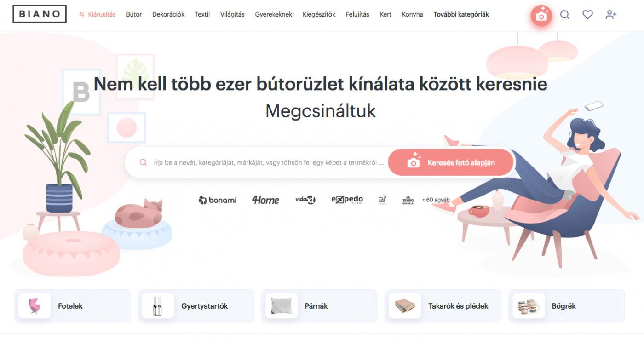
Task: Open favorites with the heart icon
Action: (x=587, y=15)
